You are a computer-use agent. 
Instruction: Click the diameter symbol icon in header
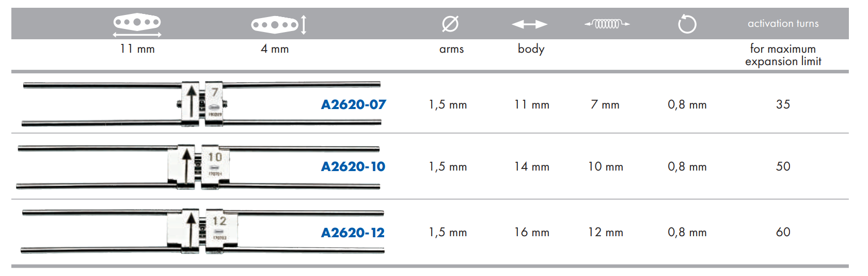coord(450,24)
